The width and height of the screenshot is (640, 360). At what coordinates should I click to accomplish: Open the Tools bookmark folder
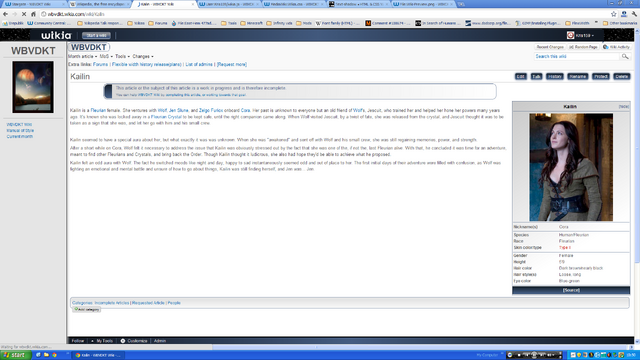(x=229, y=23)
